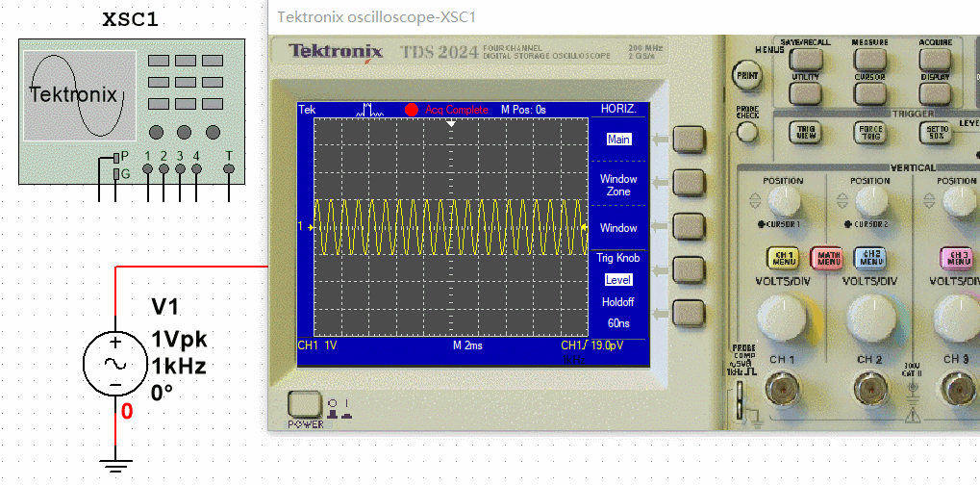Viewport: 980px width, 485px height.
Task: Click the TRIG VIEW button
Action: [x=805, y=132]
